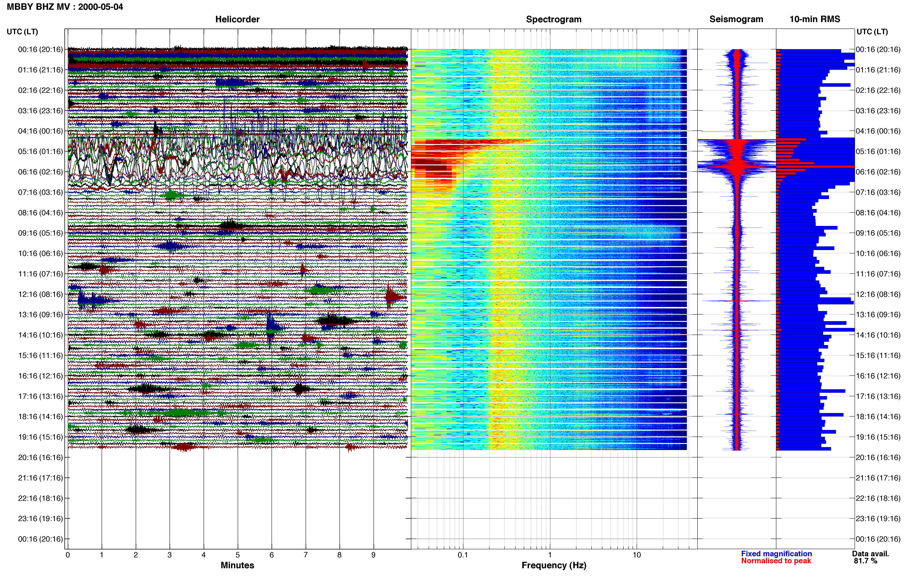Image resolution: width=924 pixels, height=578 pixels.
Task: Click '09:16 (05:16)' on the Helicorder axis
Action: point(41,233)
